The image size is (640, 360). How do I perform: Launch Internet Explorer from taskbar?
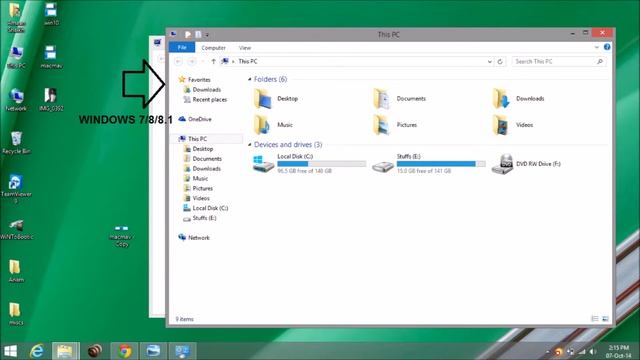(x=37, y=351)
